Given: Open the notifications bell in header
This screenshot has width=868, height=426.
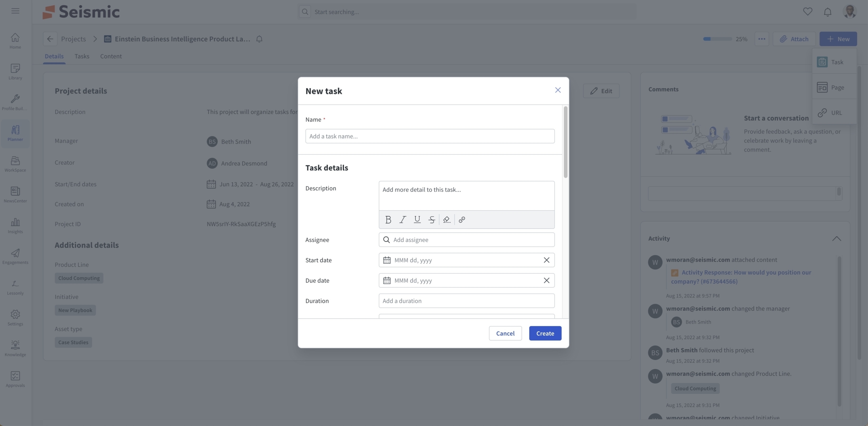Looking at the screenshot, I should pos(828,12).
